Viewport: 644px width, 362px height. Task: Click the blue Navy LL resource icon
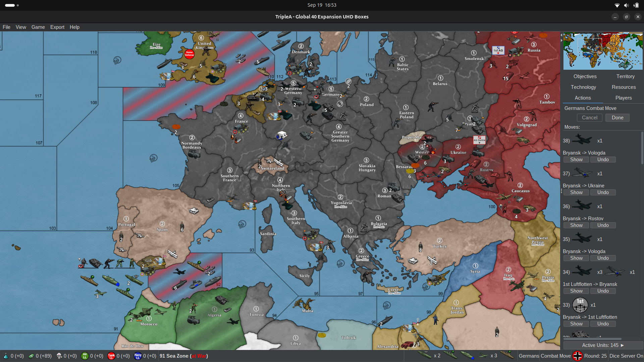(138, 356)
